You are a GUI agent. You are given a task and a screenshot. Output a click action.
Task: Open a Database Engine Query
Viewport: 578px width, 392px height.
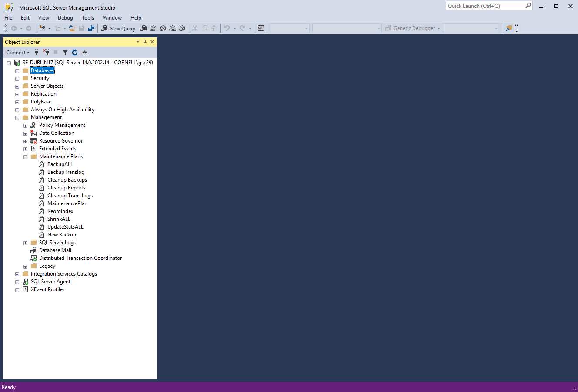pyautogui.click(x=144, y=28)
